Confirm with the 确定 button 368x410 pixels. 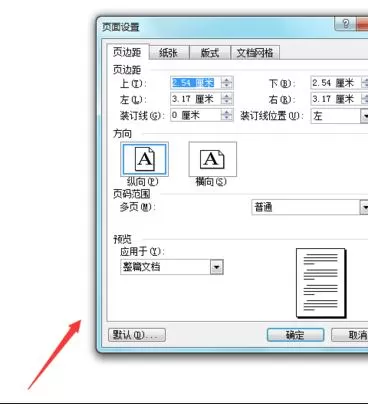[x=295, y=335]
